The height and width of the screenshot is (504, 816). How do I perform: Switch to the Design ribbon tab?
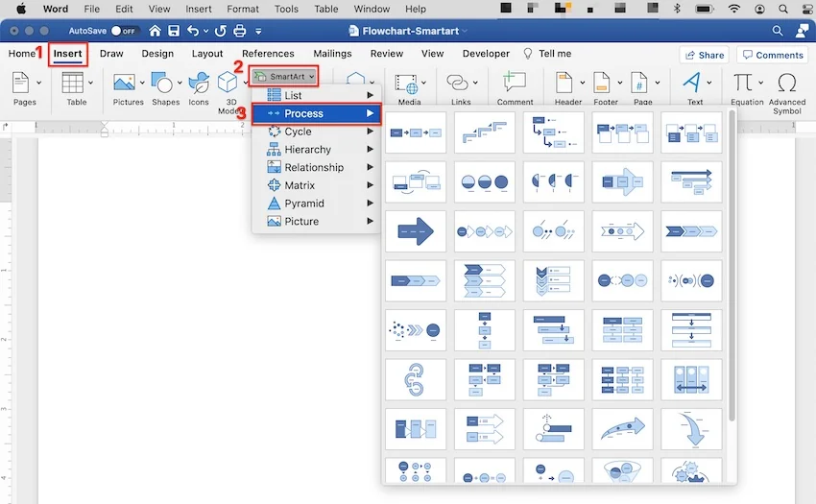[x=157, y=53]
